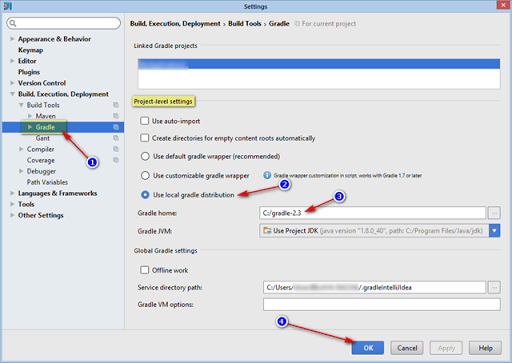Select Plugins in settings tree
Image resolution: width=512 pixels, height=363 pixels.
point(29,72)
